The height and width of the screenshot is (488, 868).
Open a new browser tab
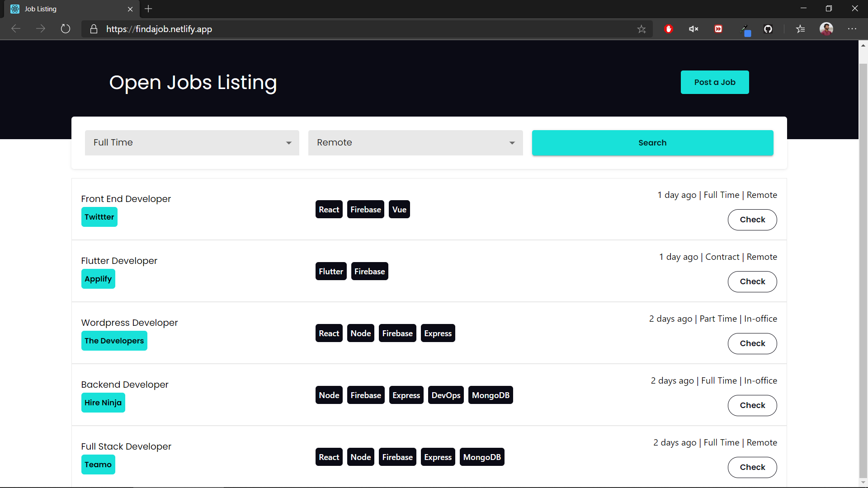148,9
